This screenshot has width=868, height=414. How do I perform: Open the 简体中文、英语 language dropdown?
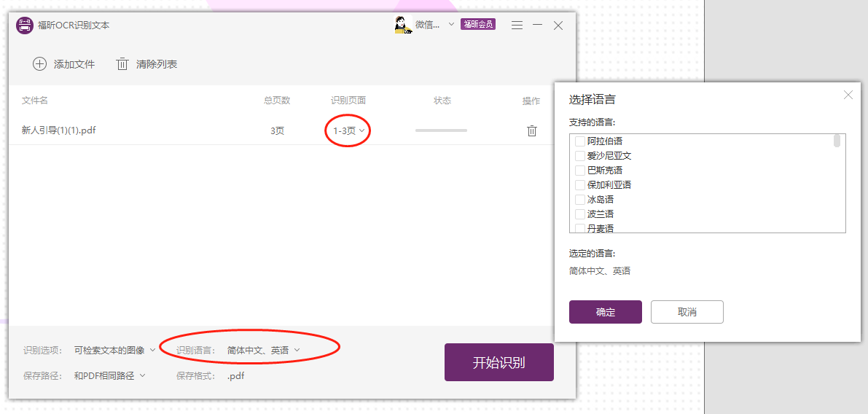[264, 350]
